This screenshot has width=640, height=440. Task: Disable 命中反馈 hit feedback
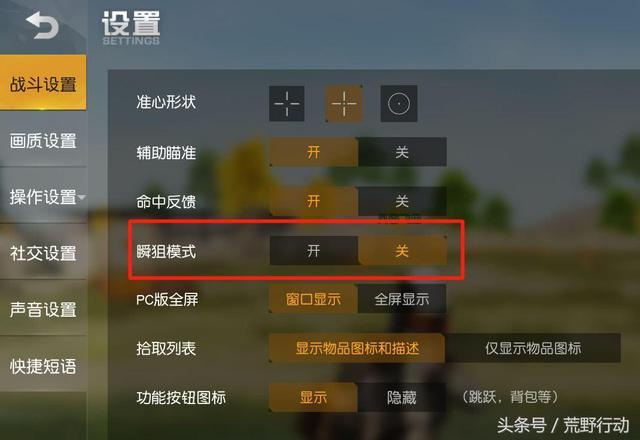pos(402,201)
